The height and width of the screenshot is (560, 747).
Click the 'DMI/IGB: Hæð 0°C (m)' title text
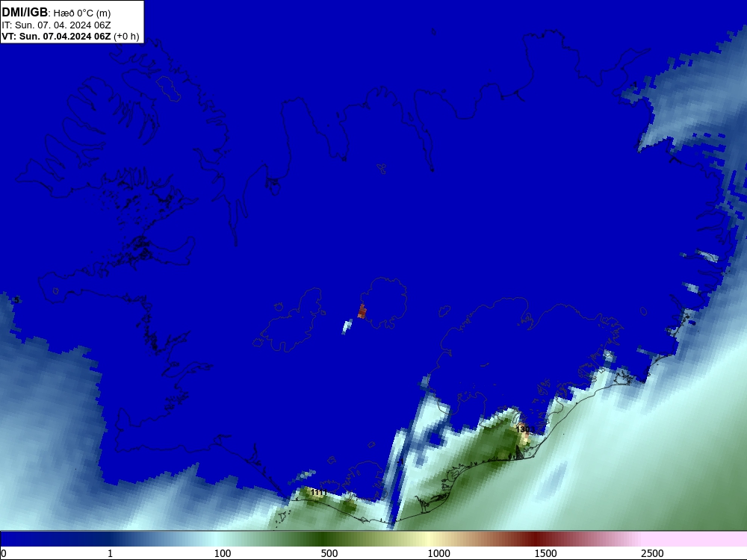click(x=56, y=13)
